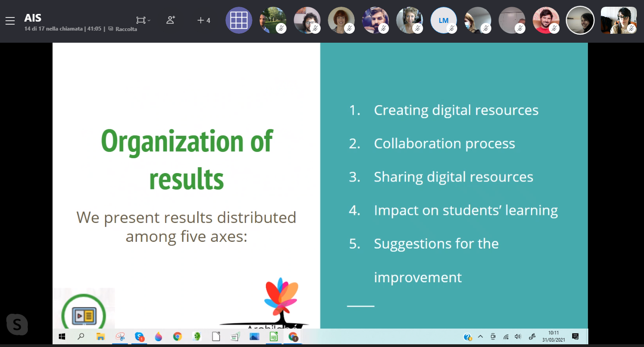Viewport: 644px width, 347px height.
Task: Select the LM initials participant
Action: 444,20
